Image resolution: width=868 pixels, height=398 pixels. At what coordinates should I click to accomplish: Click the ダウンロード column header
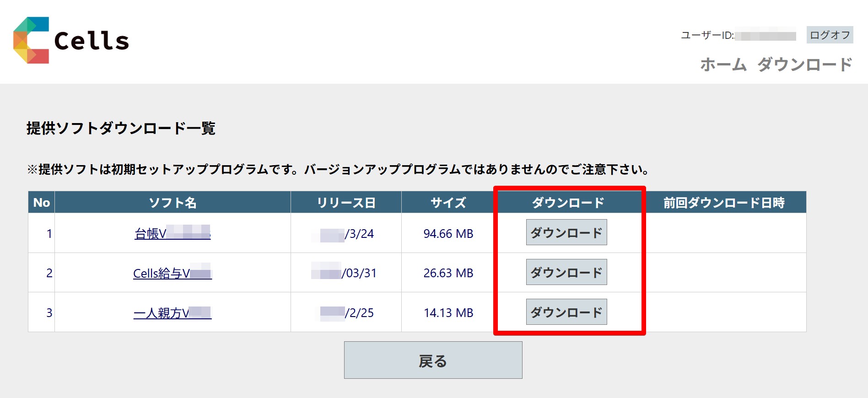(568, 202)
